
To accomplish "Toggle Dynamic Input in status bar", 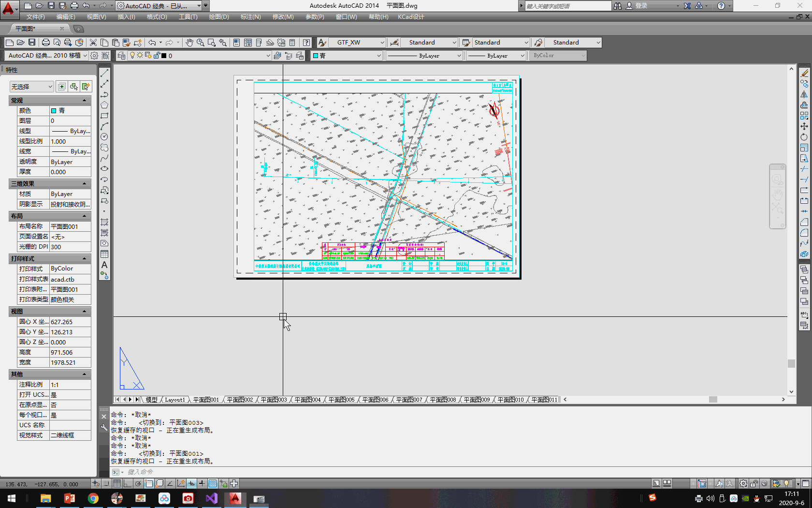I will 191,483.
